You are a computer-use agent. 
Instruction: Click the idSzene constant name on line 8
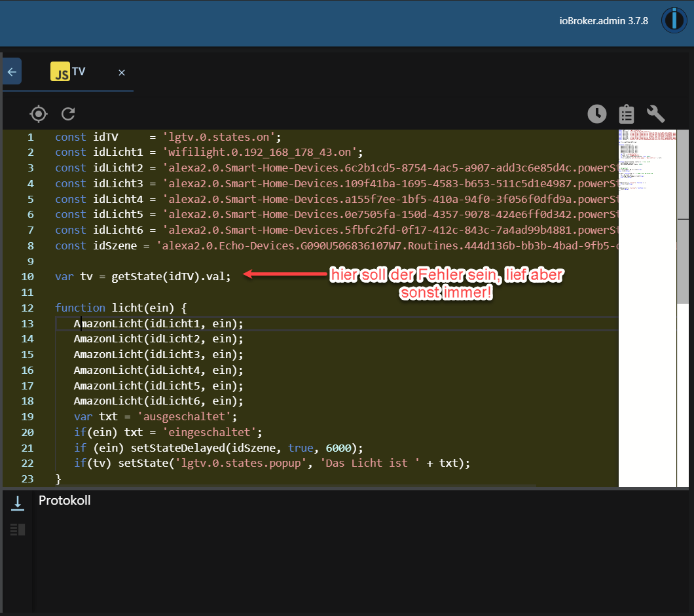tap(115, 245)
